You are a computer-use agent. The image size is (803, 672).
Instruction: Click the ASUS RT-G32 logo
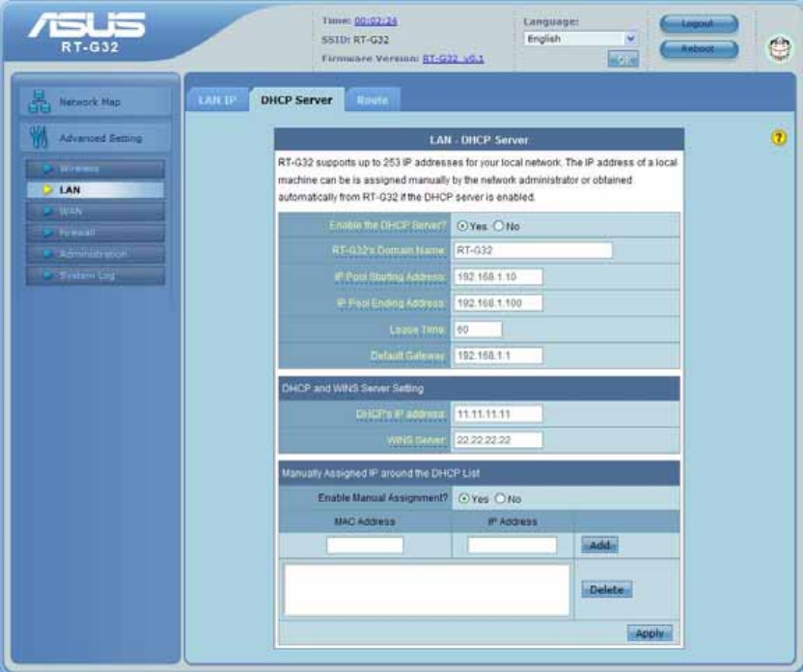pos(88,32)
